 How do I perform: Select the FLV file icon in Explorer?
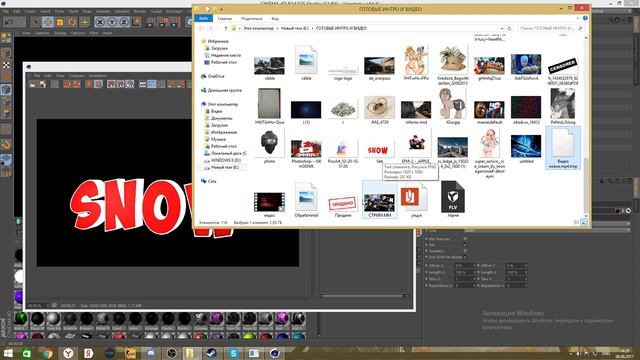[453, 198]
